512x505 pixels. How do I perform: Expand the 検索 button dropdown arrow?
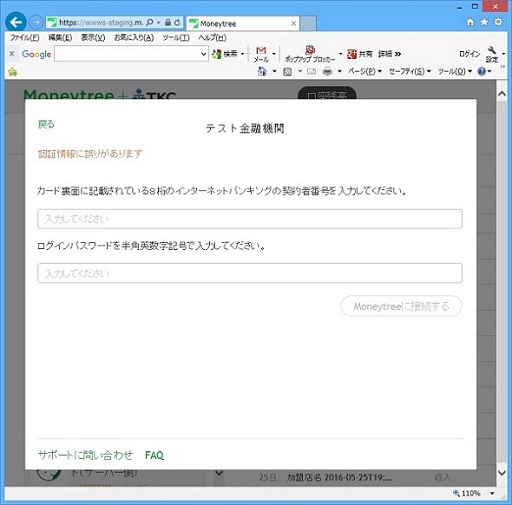(x=242, y=54)
